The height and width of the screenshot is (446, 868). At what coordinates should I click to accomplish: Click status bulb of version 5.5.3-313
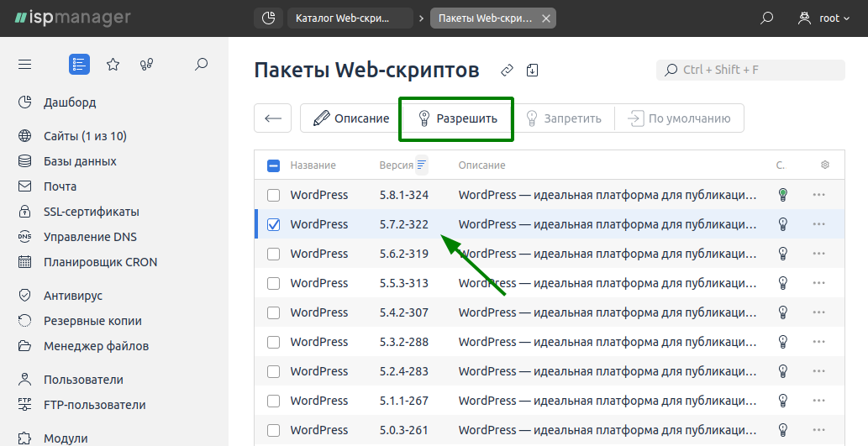[783, 283]
